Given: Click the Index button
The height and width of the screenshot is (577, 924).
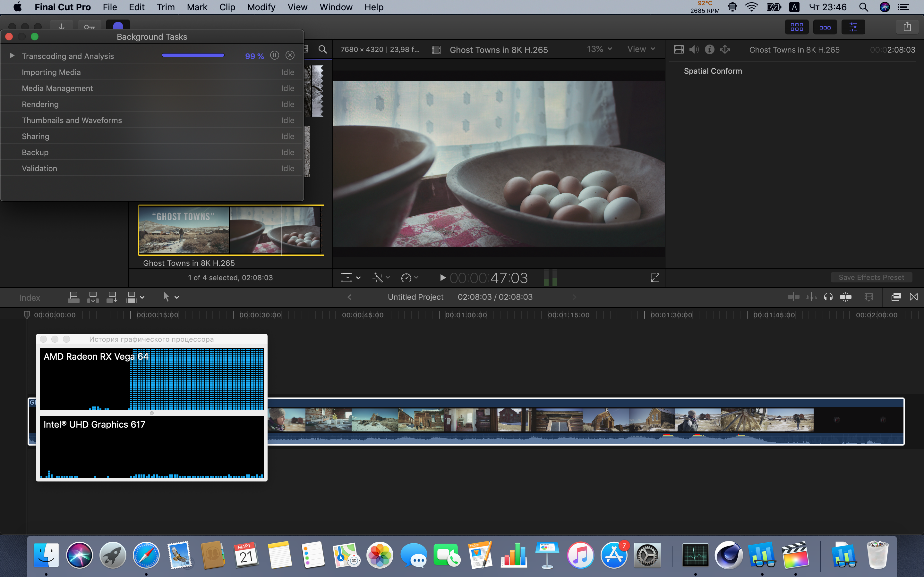Looking at the screenshot, I should pyautogui.click(x=30, y=298).
